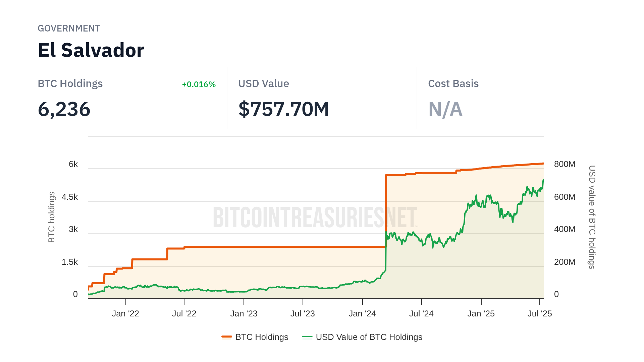Click the Jan '22 axis tick label

pyautogui.click(x=125, y=313)
